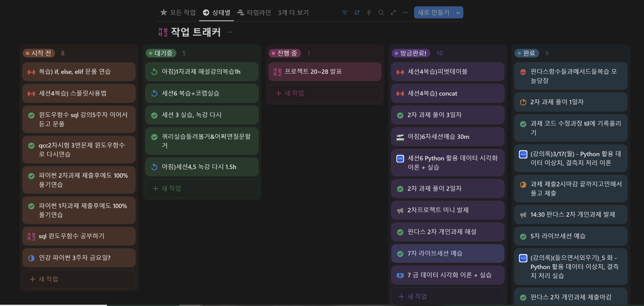Screen dimensions: 644x306
Task: Click the checkmark icon on 5차 라이브세션 예습
Action: tap(523, 236)
